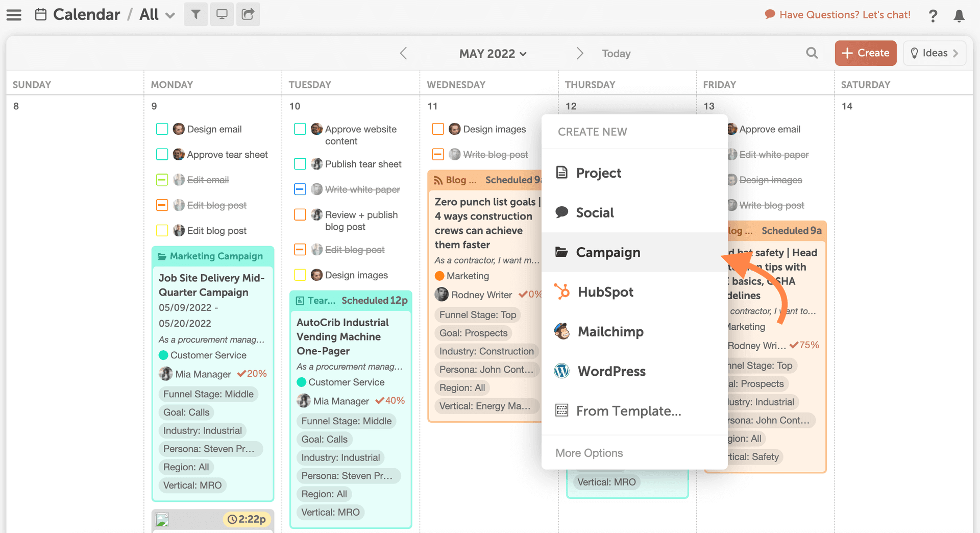Select Mailchimp from the Create New menu
Image resolution: width=980 pixels, height=533 pixels.
pos(610,331)
